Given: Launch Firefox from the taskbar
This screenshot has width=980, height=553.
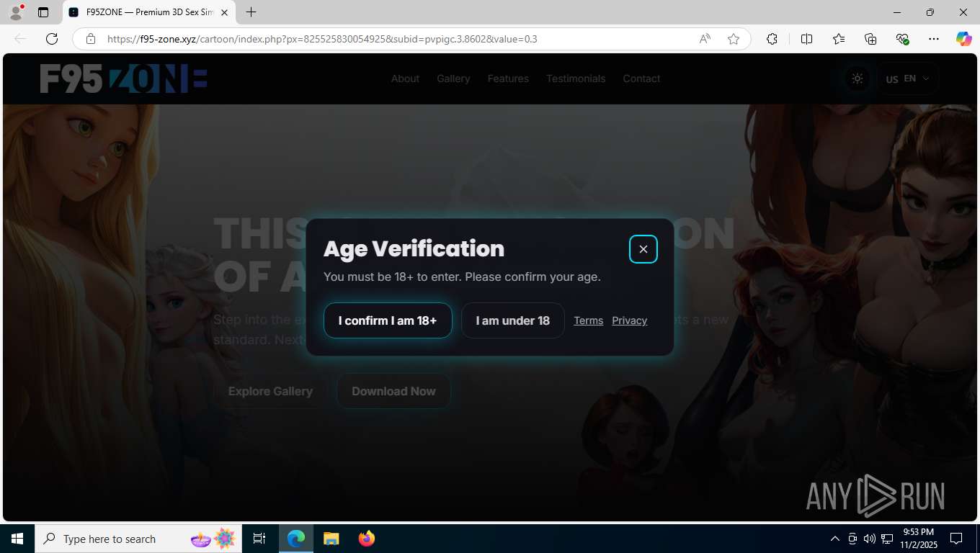Looking at the screenshot, I should (x=366, y=539).
